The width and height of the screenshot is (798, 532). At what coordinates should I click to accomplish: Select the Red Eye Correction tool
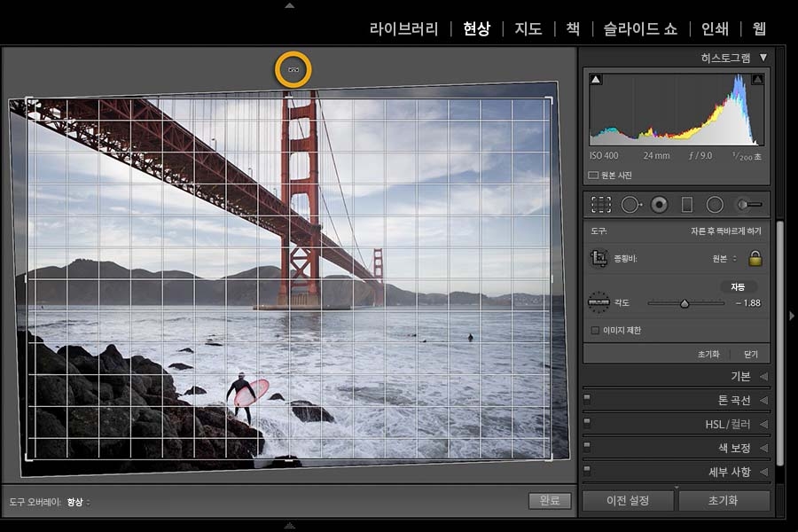click(x=659, y=205)
